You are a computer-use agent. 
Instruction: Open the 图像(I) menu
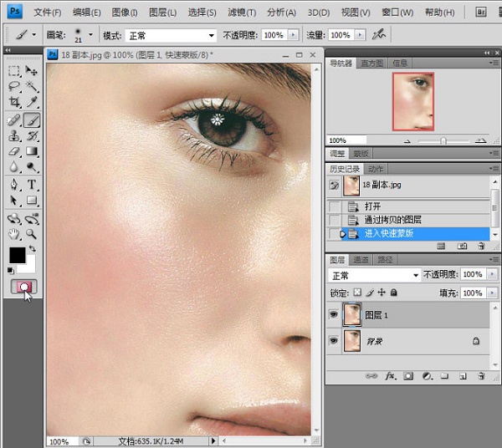tap(125, 13)
